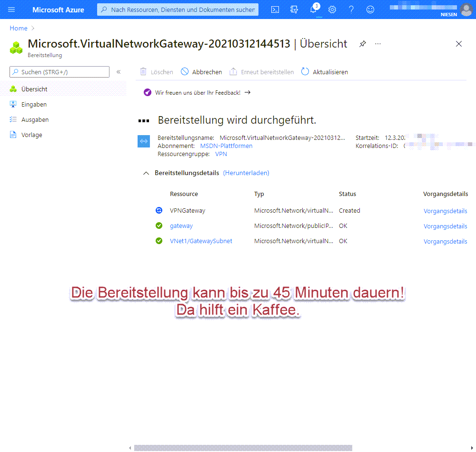Click the Microsoft.Network/publicIP... type cell
Image resolution: width=476 pixels, height=452 pixels.
(294, 226)
